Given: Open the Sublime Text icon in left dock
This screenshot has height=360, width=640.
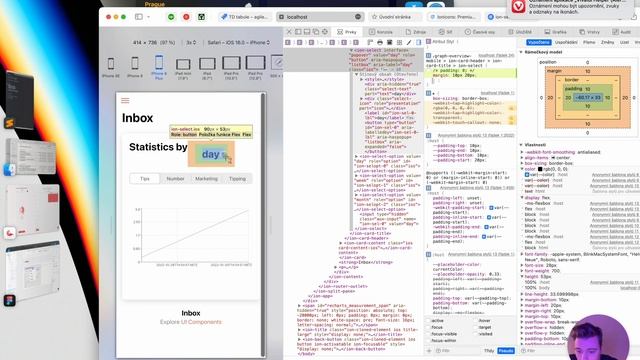Looking at the screenshot, I should 9,122.
